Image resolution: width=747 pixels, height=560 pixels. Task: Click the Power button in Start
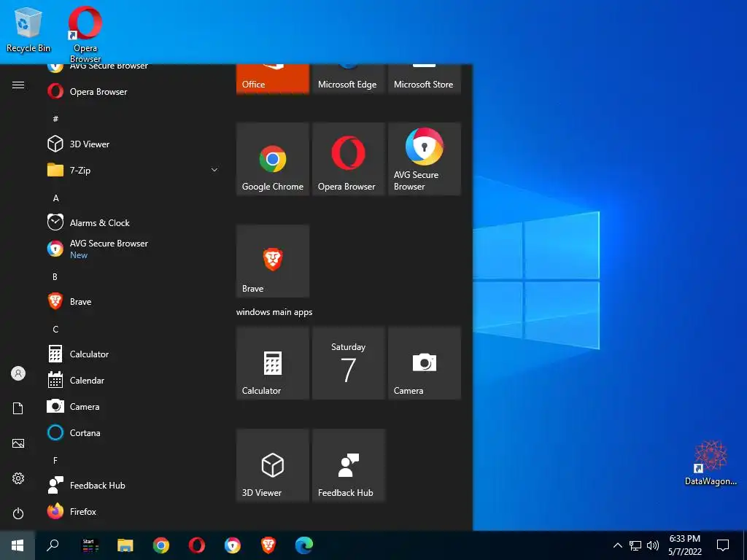(18, 513)
